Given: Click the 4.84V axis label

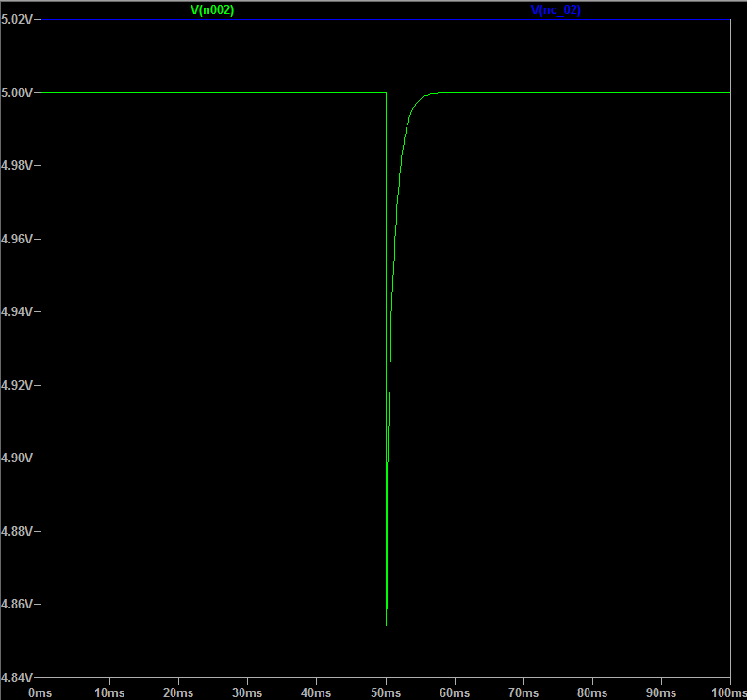Looking at the screenshot, I should [17, 677].
